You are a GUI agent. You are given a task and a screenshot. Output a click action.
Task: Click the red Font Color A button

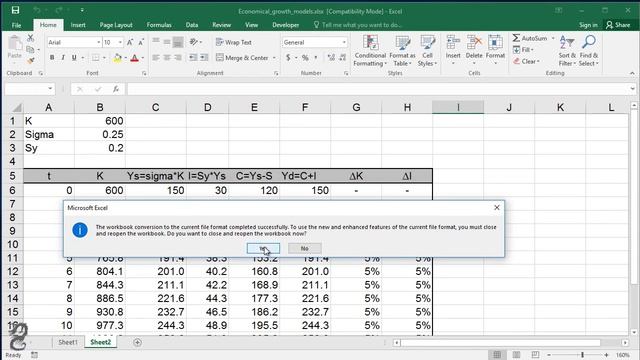pyautogui.click(x=134, y=58)
